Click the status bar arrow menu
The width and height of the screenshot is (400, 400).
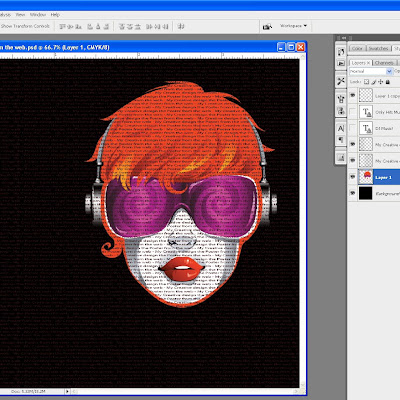(67, 391)
